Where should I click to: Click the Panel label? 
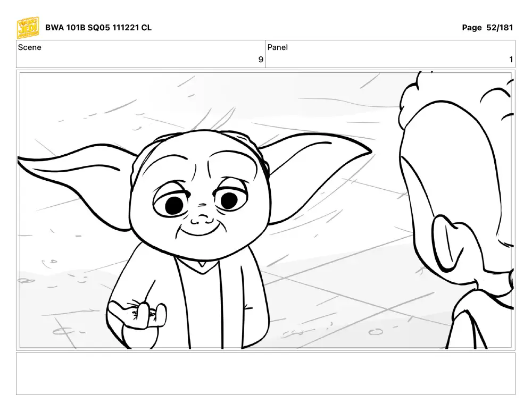click(x=278, y=47)
